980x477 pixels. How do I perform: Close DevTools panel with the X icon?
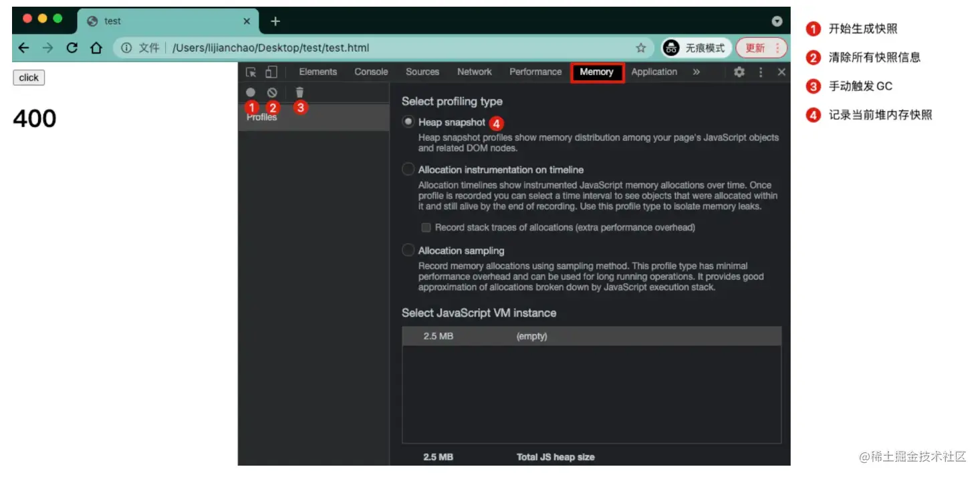click(781, 72)
